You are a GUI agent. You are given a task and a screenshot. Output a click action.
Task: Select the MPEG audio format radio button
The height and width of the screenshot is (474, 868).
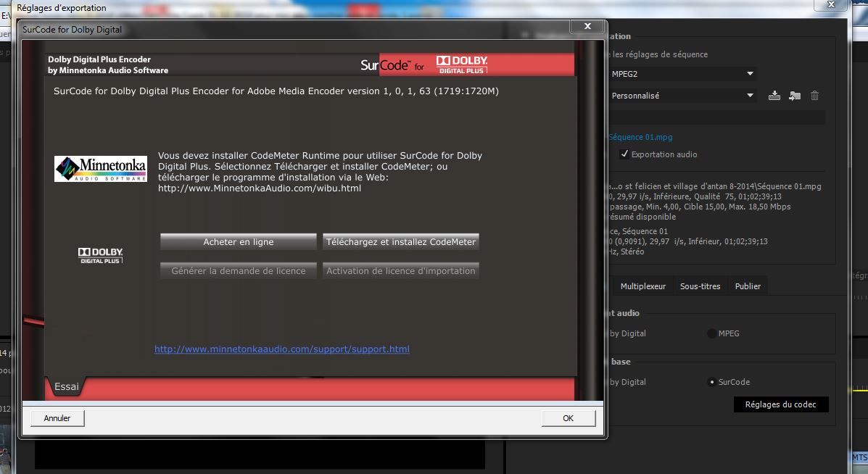712,333
